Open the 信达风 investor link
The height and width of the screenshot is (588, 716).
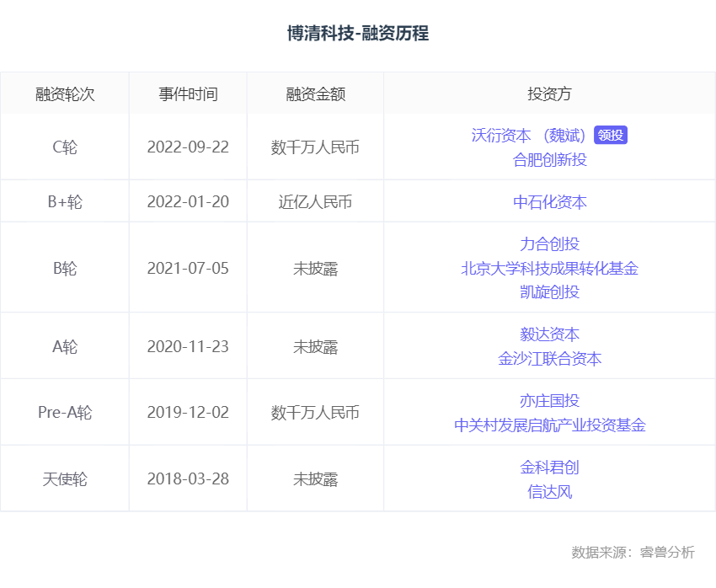550,492
